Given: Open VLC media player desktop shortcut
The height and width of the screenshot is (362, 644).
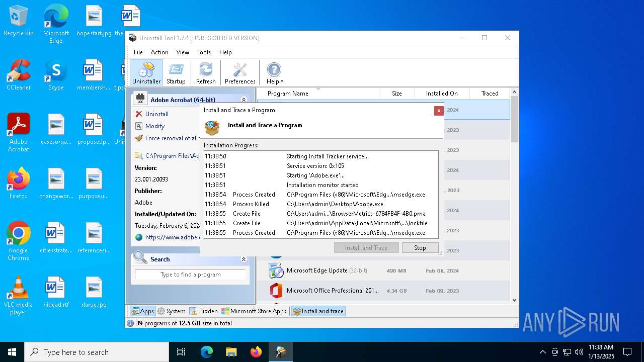Looking at the screenshot, I should 19,296.
